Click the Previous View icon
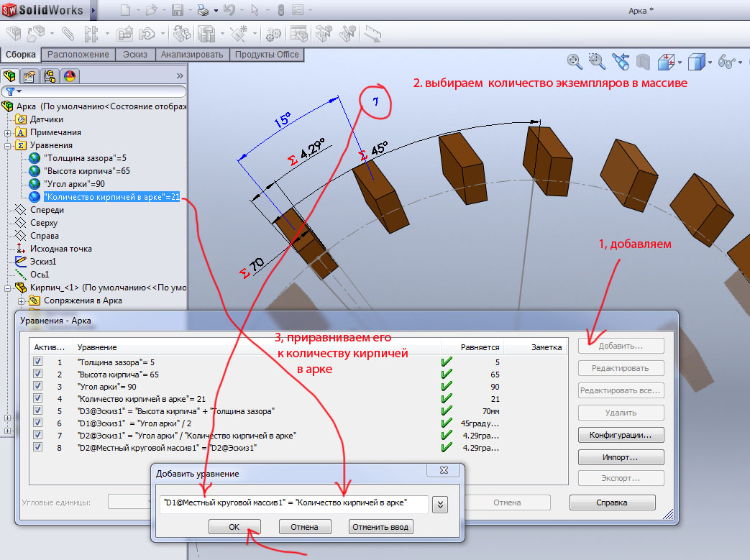Image resolution: width=750 pixels, height=560 pixels. coord(620,61)
